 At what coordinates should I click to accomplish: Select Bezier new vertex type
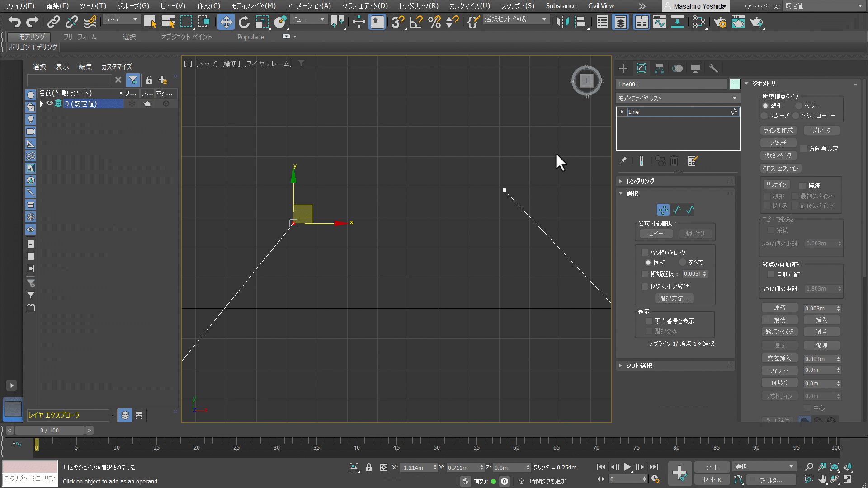pos(799,106)
